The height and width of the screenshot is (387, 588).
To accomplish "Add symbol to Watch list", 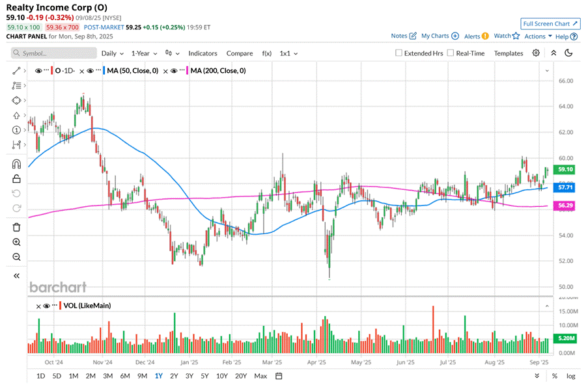I will (507, 36).
